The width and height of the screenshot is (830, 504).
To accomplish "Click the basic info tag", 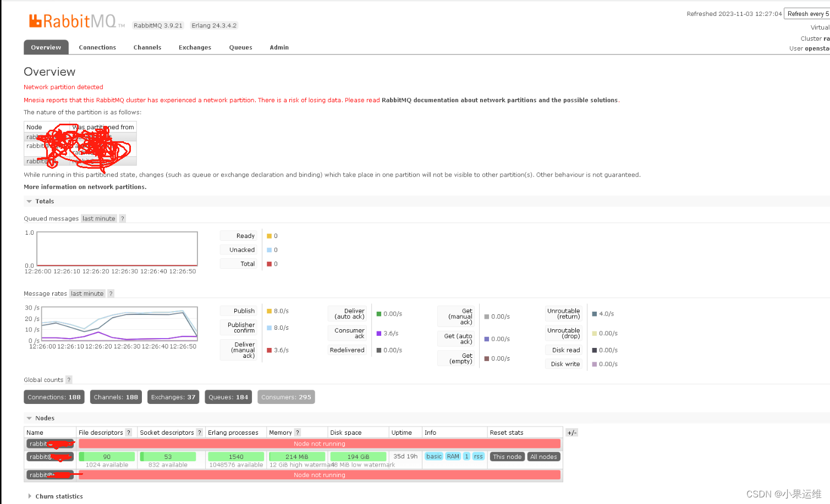I will [x=434, y=456].
